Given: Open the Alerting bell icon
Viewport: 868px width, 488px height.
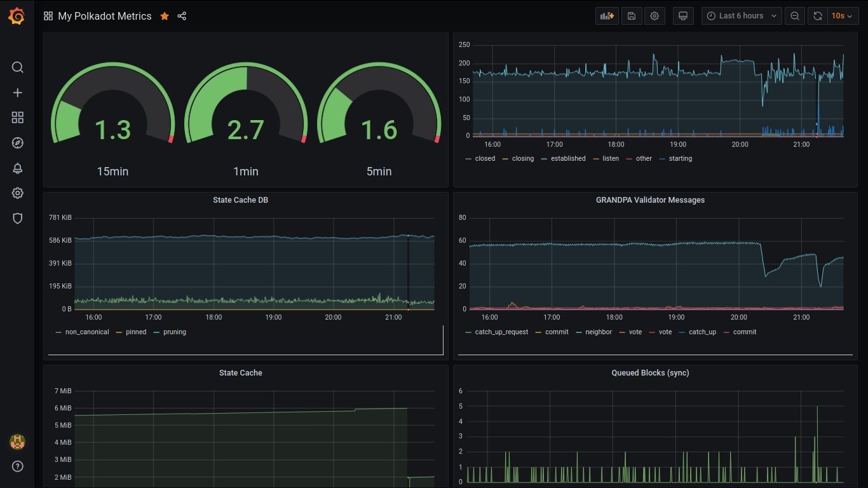Looking at the screenshot, I should coord(18,168).
